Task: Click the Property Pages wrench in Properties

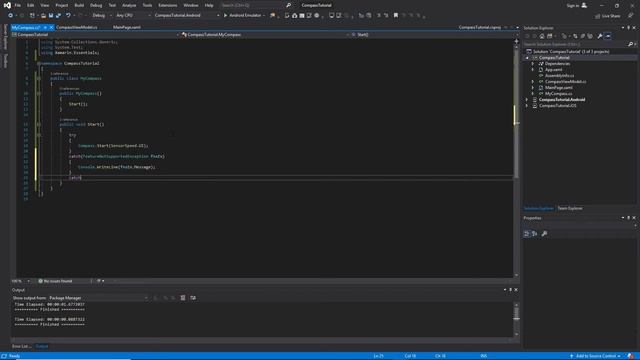Action: click(544, 234)
